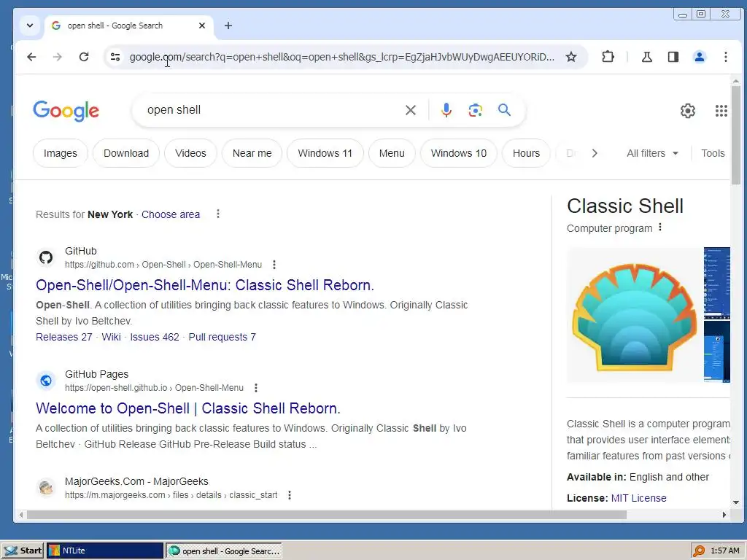Start voice search with microphone icon
The width and height of the screenshot is (747, 560).
click(x=446, y=111)
